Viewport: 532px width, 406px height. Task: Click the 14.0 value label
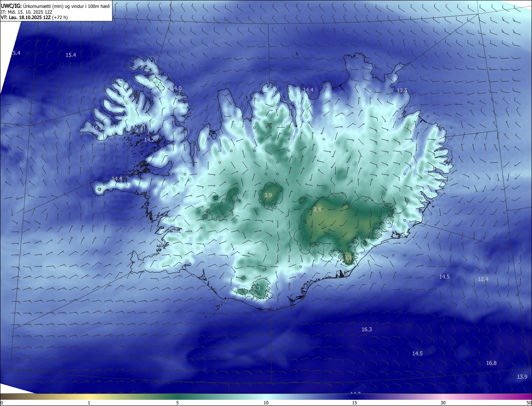click(x=177, y=88)
